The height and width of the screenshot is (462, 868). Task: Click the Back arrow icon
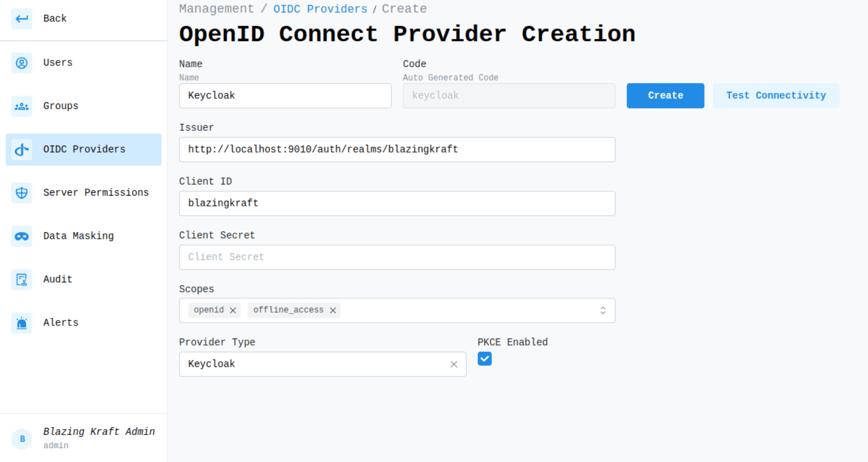pos(22,19)
